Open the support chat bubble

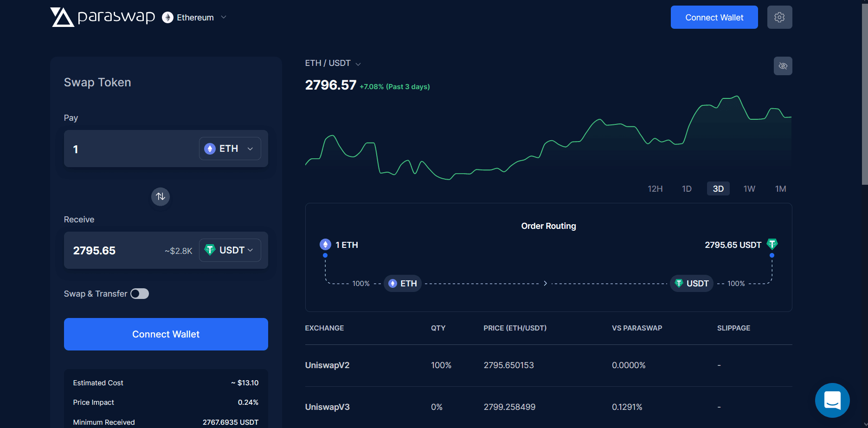pos(832,400)
